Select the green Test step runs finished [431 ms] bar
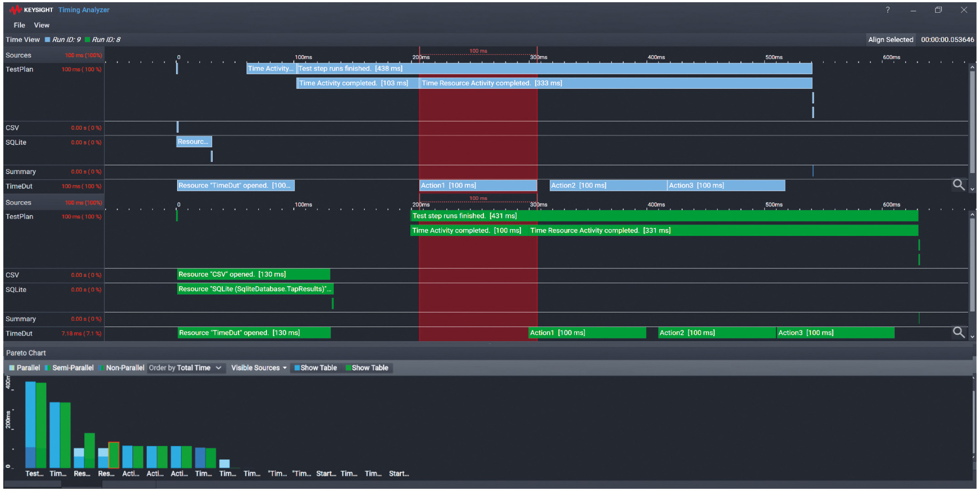This screenshot has height=491, width=980. pyautogui.click(x=664, y=216)
